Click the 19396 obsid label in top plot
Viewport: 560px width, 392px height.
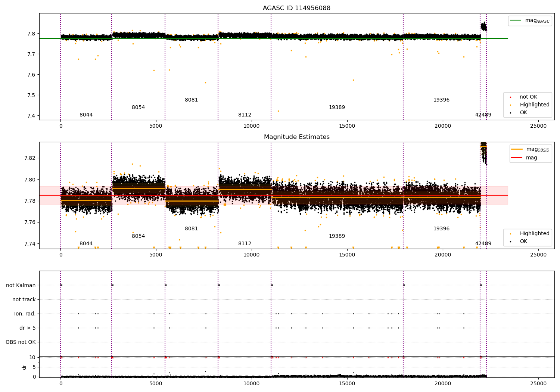point(441,100)
